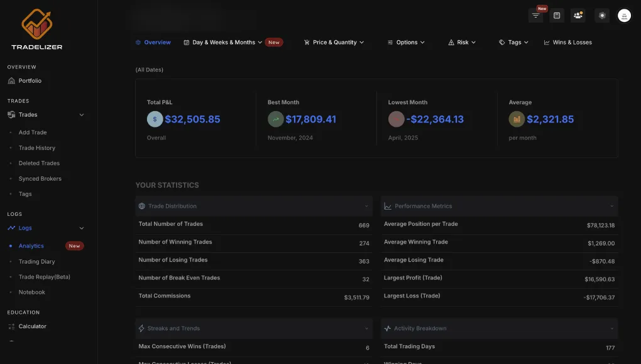
Task: Click the Average per month chart icon
Action: 517,119
